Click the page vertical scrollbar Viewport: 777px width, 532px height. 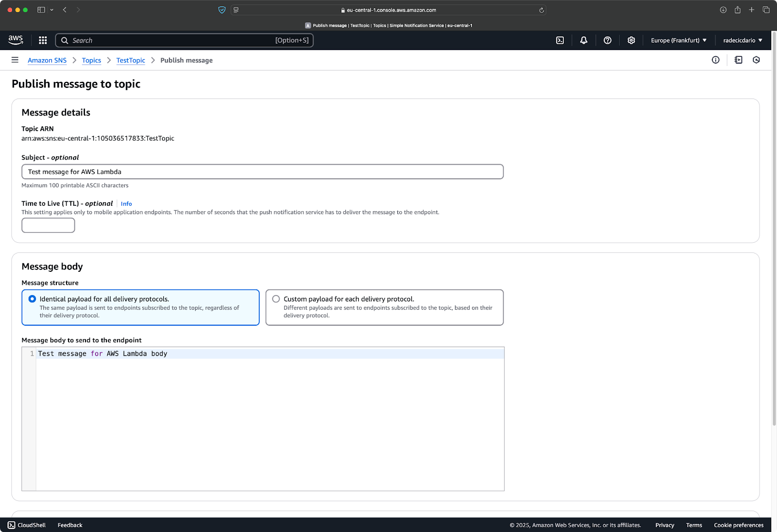click(x=774, y=228)
